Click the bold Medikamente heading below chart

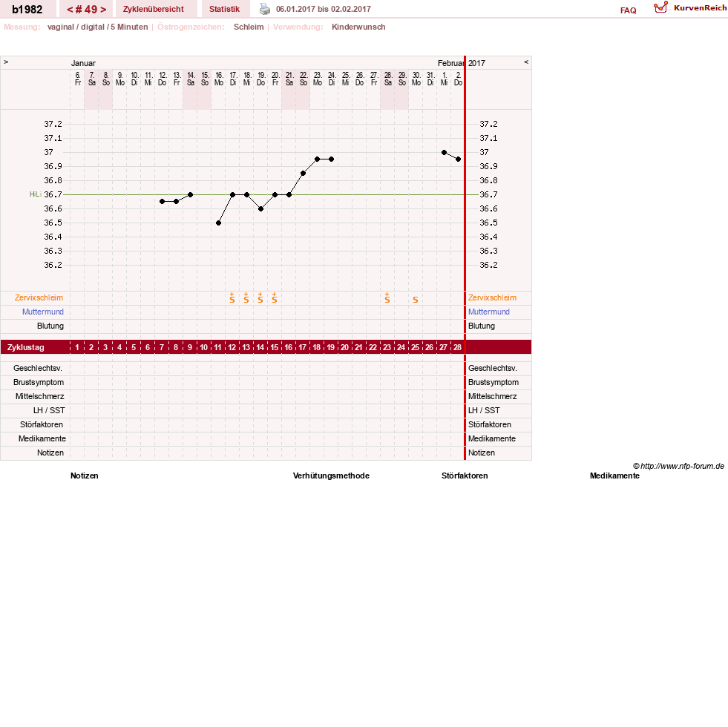(x=614, y=476)
